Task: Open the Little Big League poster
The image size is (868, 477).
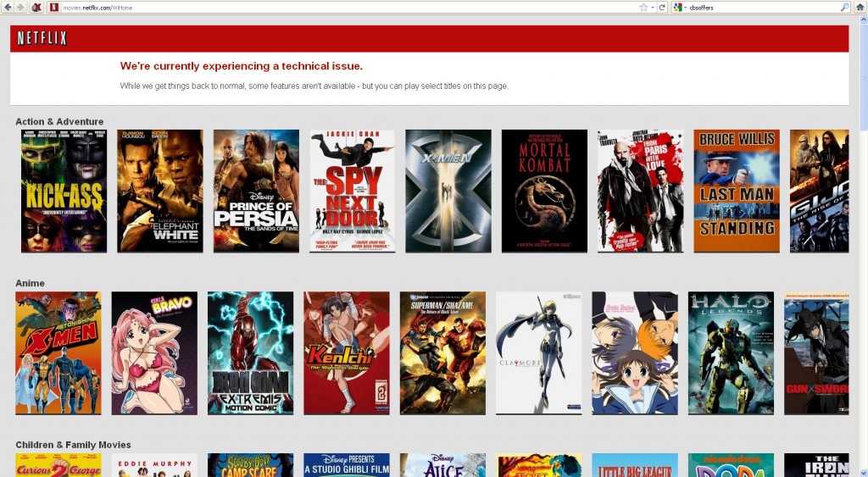Action: (x=635, y=465)
